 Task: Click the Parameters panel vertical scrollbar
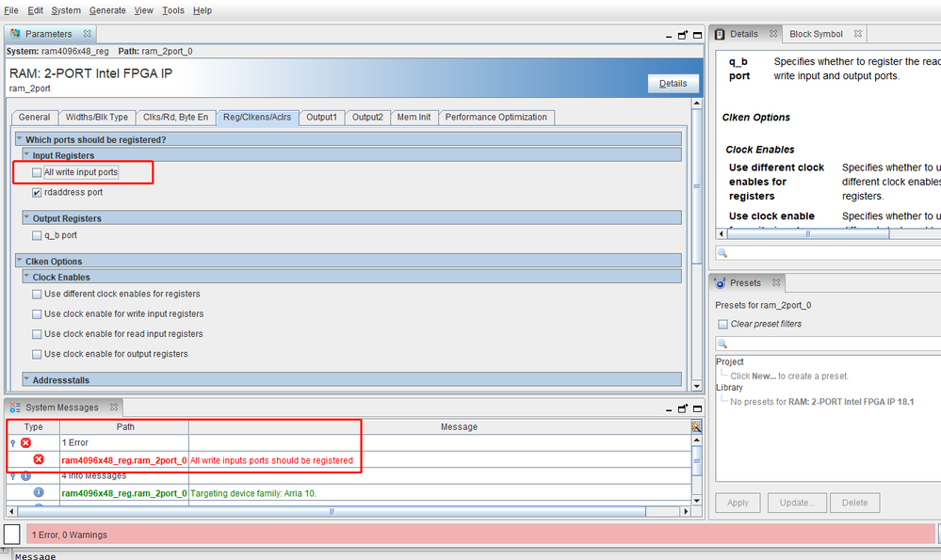pos(697,185)
